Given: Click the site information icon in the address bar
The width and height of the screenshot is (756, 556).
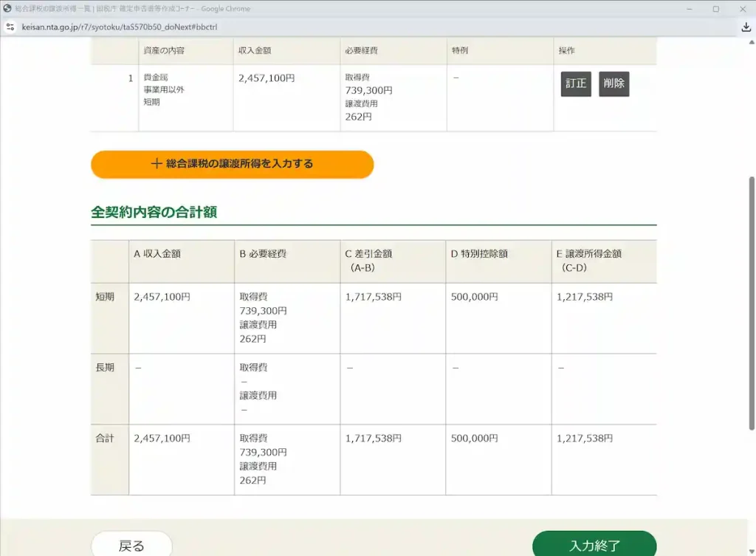Looking at the screenshot, I should (10, 26).
